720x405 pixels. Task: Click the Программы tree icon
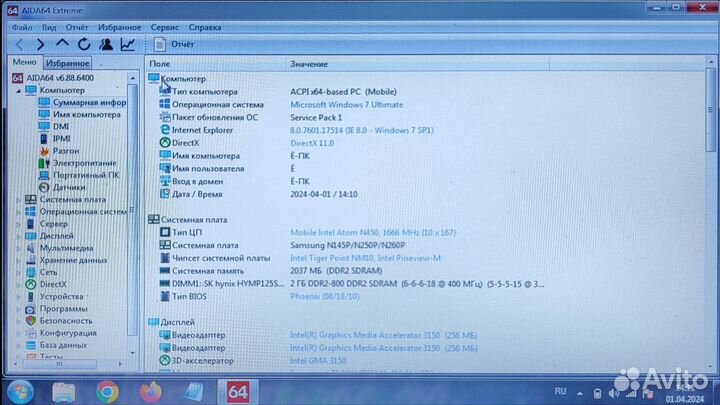tap(31, 309)
